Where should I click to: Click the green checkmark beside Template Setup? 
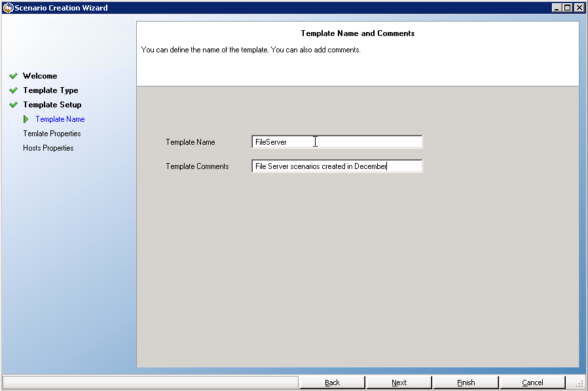pyautogui.click(x=14, y=105)
